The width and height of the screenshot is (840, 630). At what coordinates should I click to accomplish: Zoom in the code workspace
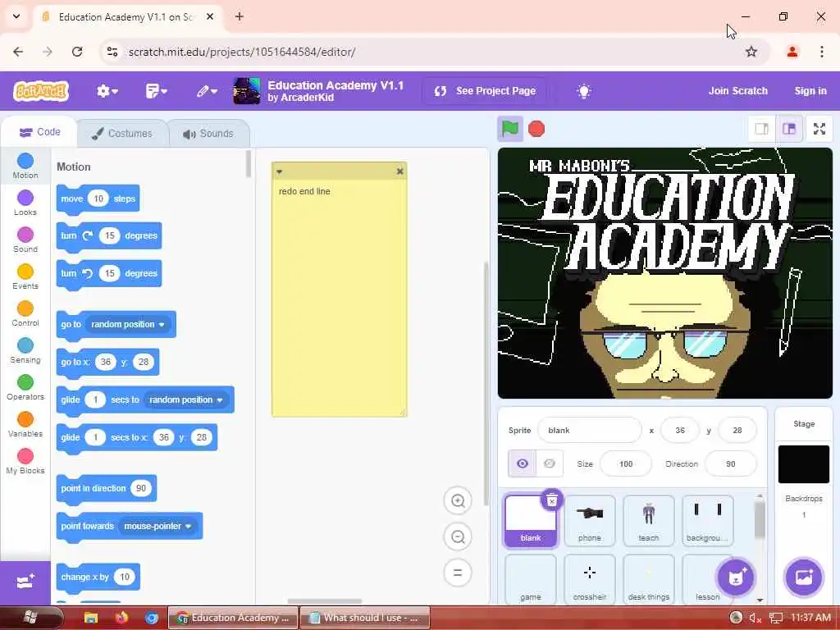tap(458, 501)
